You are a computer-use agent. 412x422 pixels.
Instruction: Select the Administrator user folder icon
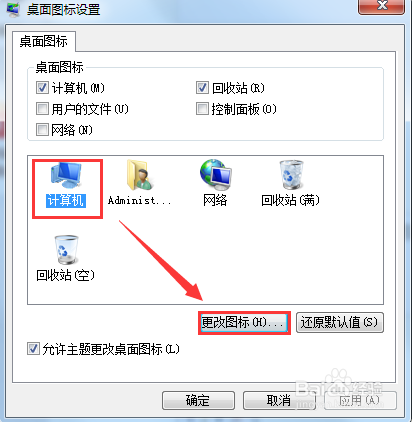[x=139, y=184]
